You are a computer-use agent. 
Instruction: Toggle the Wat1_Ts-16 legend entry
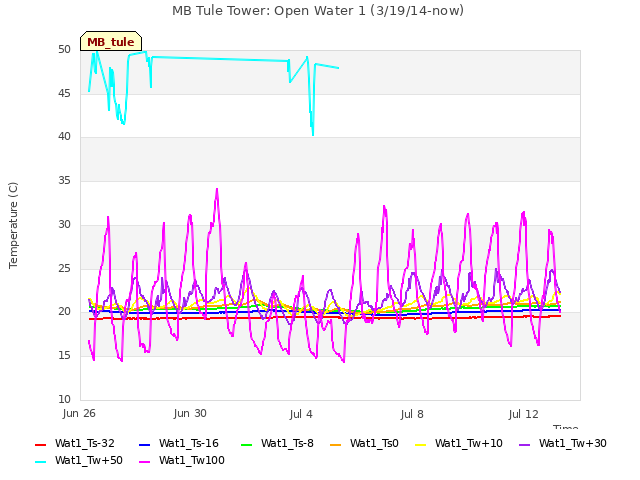(179, 444)
